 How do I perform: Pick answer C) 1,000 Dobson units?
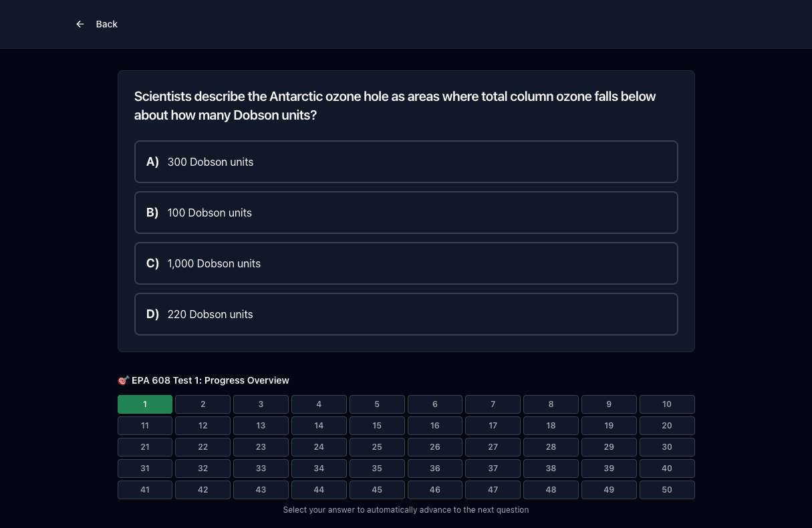point(406,263)
